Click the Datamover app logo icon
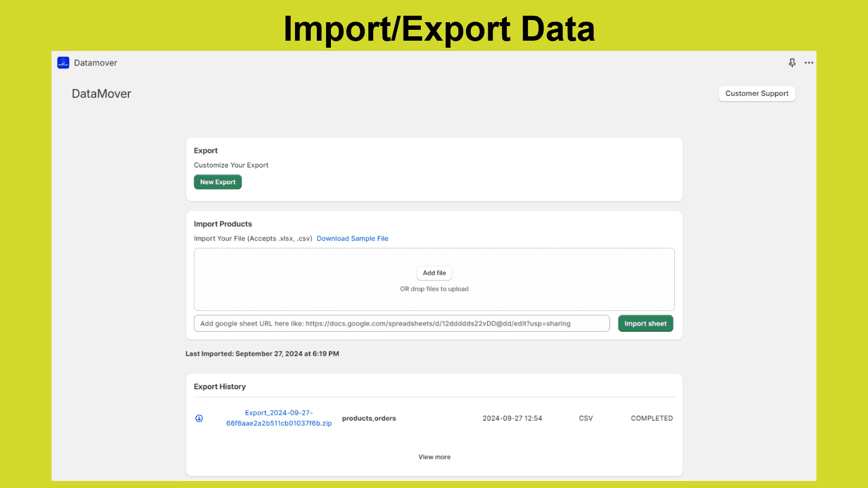This screenshot has width=868, height=488. (63, 63)
